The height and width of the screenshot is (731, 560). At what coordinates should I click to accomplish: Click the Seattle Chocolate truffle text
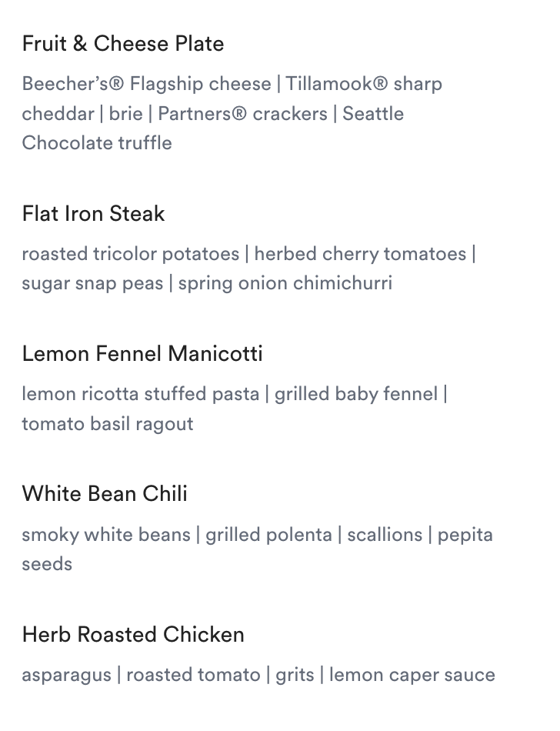97,143
